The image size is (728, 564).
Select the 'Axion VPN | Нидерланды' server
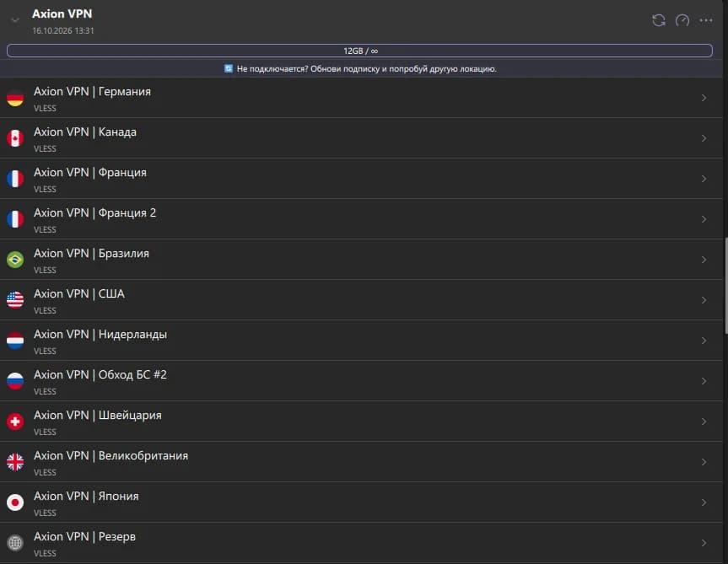pos(361,341)
